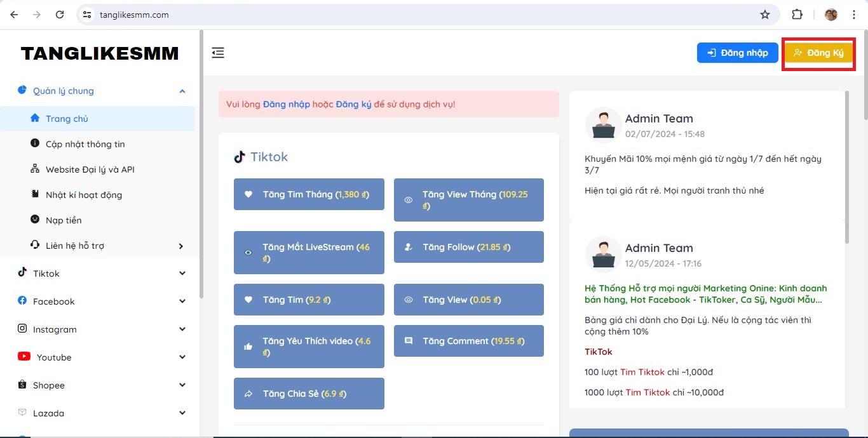Screen dimensions: 868x438
Task: Click the Youtube icon in the sidebar
Action: 24,357
